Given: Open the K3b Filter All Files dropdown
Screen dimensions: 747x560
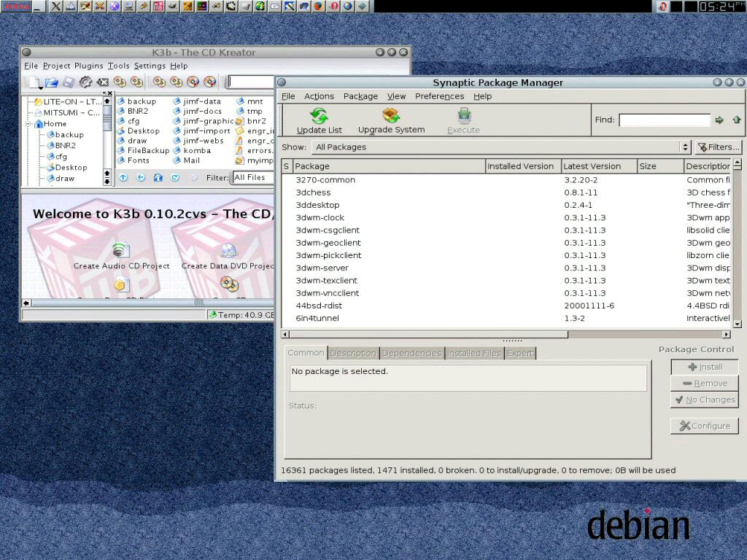Looking at the screenshot, I should (252, 177).
